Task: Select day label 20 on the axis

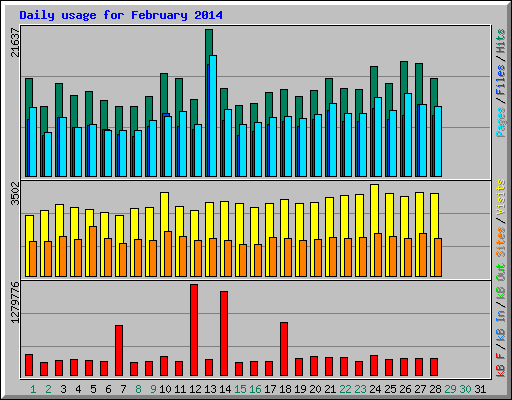Action: click(315, 389)
